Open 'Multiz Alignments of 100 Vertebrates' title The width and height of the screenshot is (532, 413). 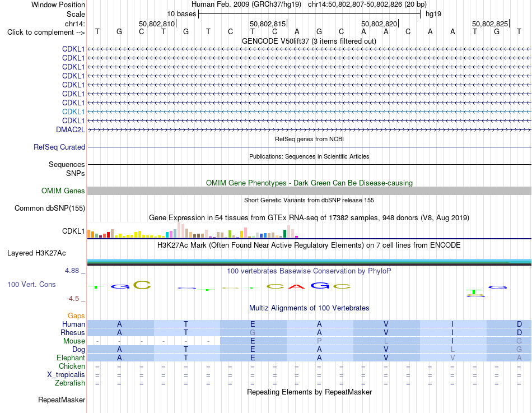pos(309,308)
